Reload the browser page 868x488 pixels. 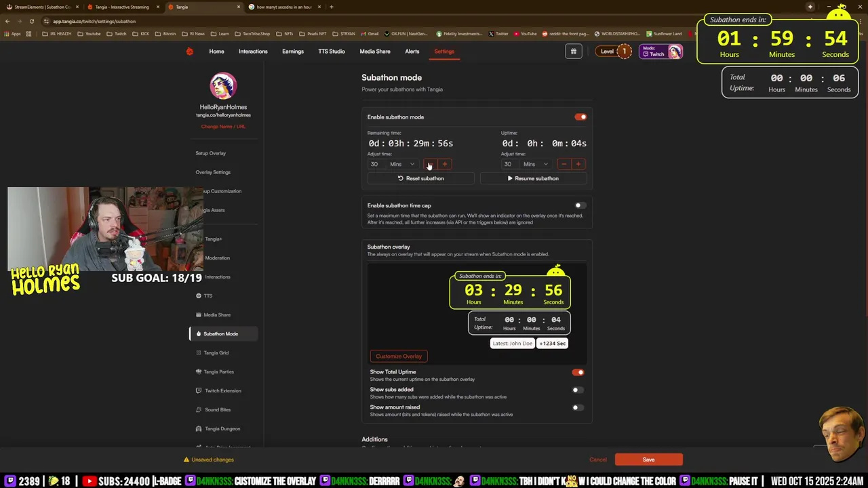coord(31,21)
